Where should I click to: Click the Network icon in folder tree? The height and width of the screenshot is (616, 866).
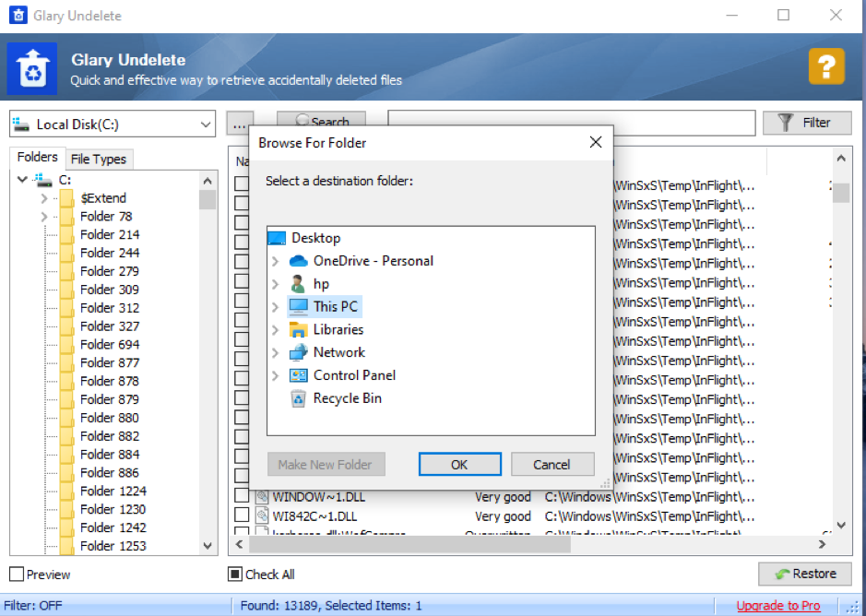(298, 352)
